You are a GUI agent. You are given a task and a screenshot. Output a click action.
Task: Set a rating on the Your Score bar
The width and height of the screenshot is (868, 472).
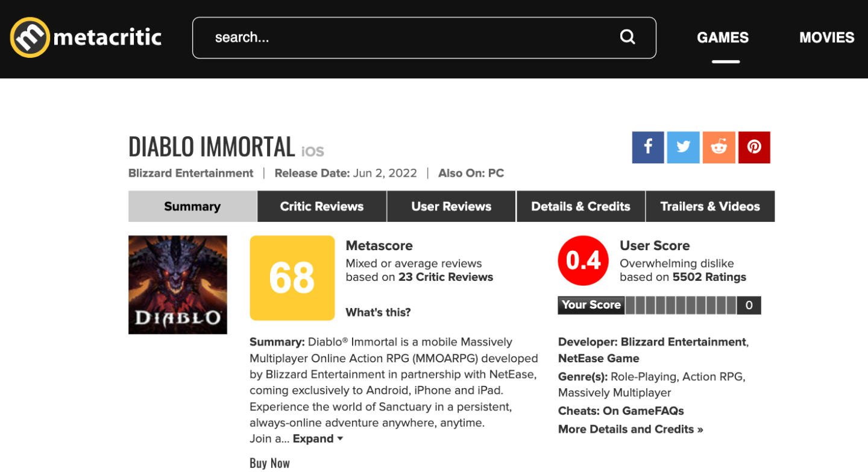(681, 305)
